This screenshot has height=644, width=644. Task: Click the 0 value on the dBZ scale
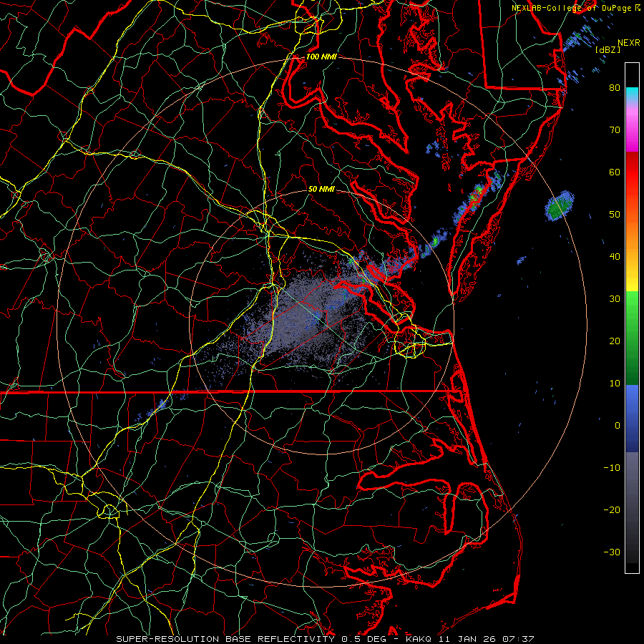click(618, 426)
